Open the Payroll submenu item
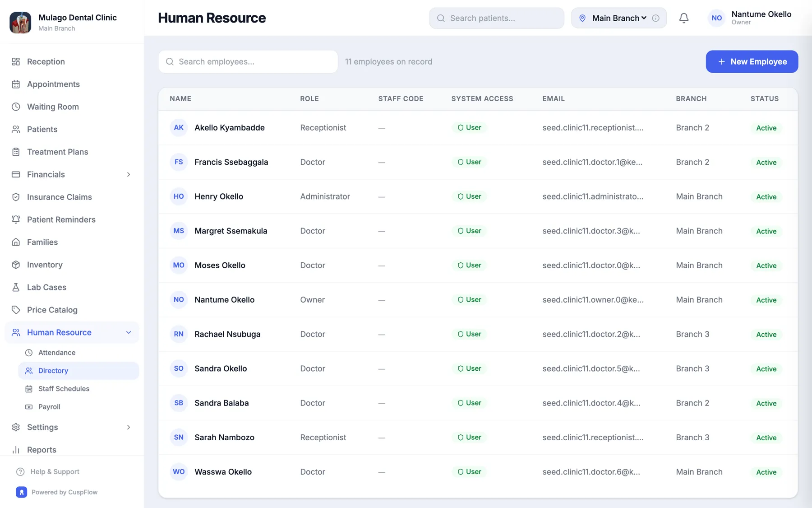The image size is (812, 508). click(78, 407)
